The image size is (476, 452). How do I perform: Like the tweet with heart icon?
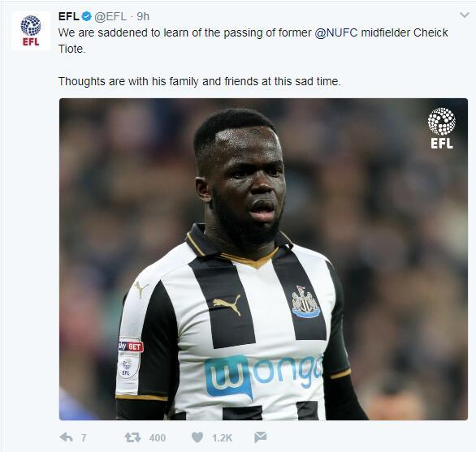coord(197,437)
